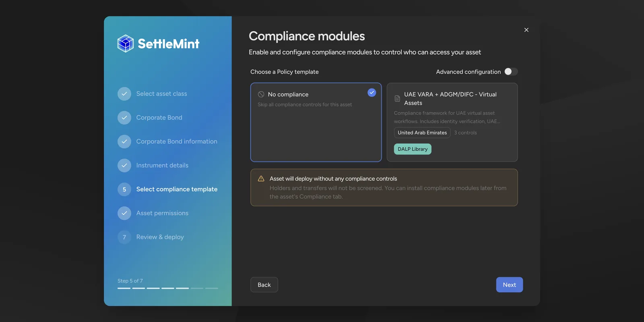Click the SettleMint wordmark text
This screenshot has height=322, width=644.
click(x=169, y=44)
